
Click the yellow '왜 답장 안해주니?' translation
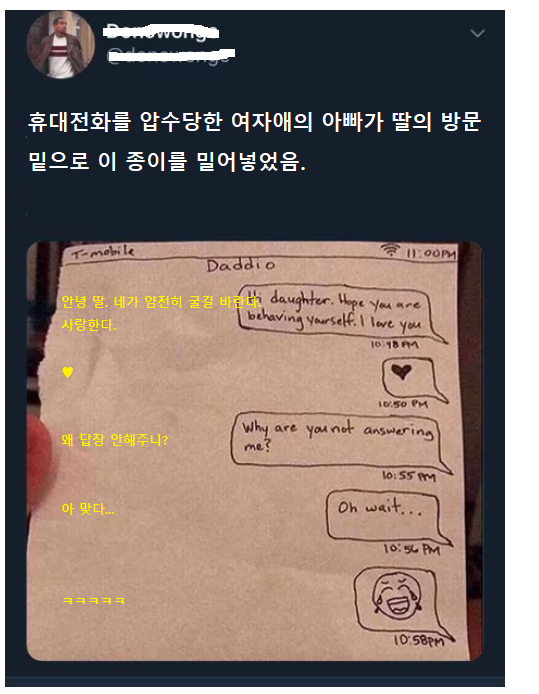115,440
